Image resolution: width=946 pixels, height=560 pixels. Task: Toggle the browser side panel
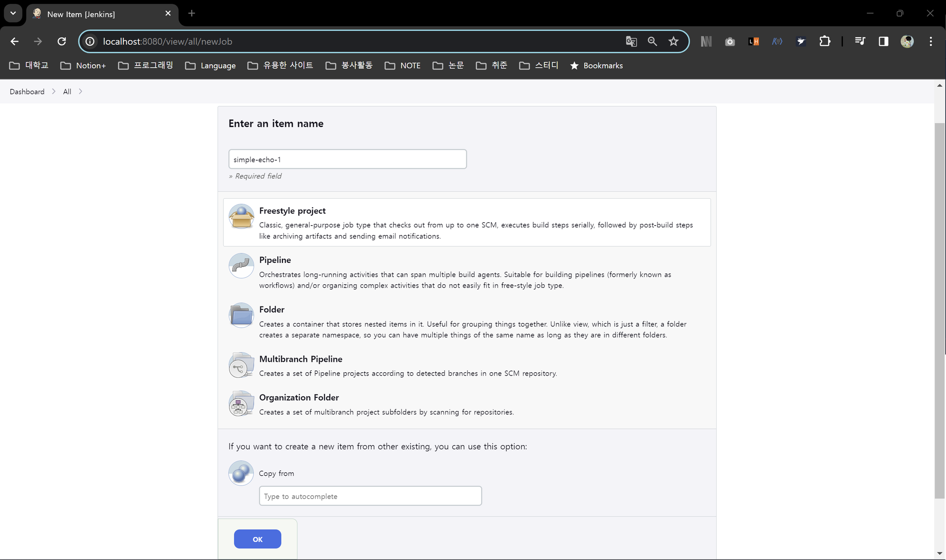[883, 42]
